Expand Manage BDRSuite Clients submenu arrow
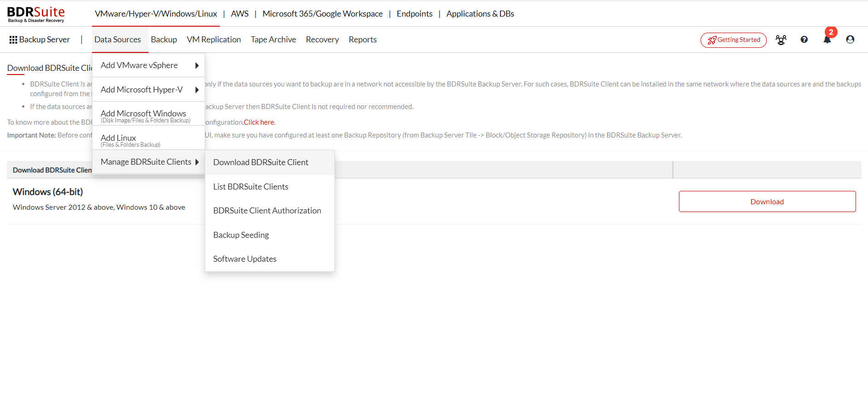The width and height of the screenshot is (868, 408). coord(197,162)
